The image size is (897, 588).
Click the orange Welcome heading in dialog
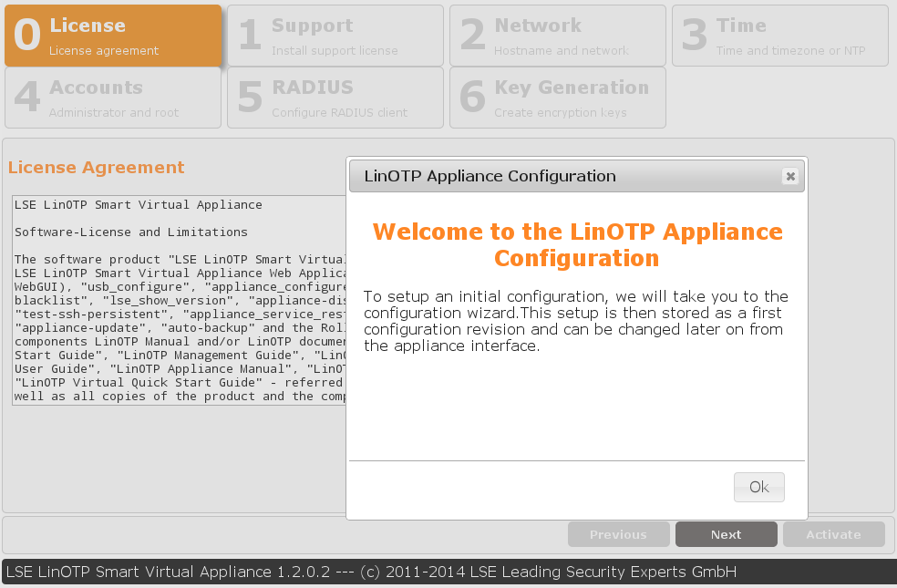[577, 244]
